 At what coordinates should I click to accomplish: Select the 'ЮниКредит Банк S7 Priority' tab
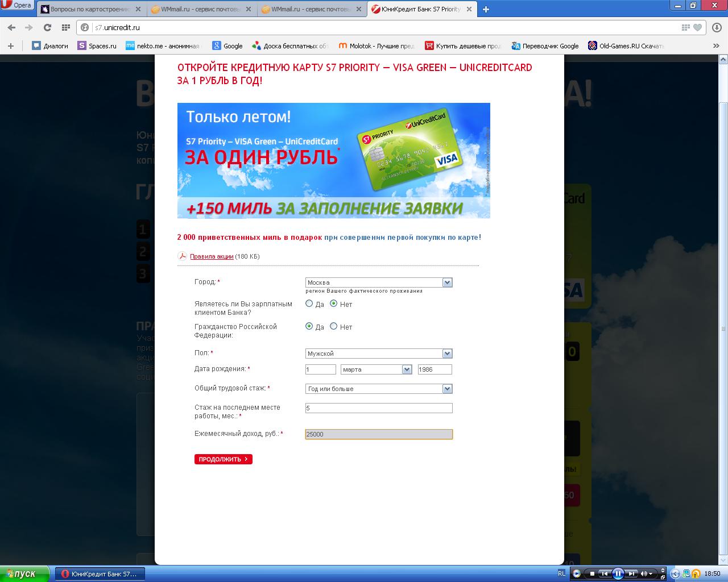click(421, 9)
